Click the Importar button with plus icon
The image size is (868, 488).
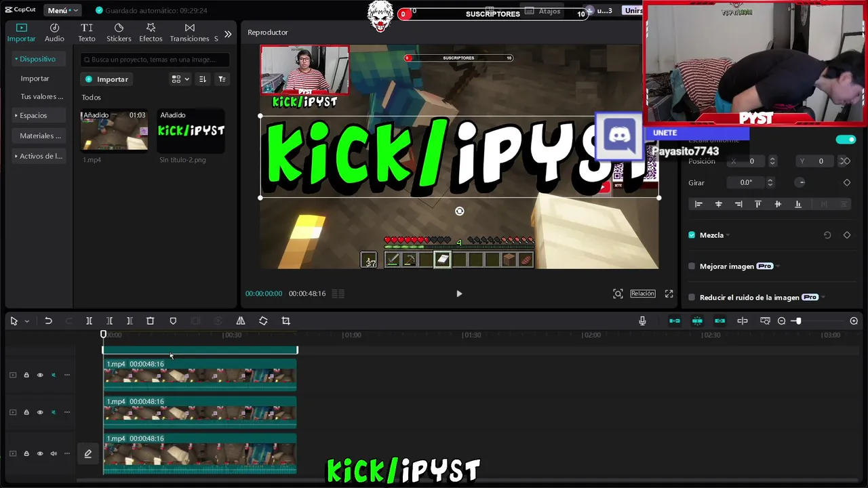point(106,79)
